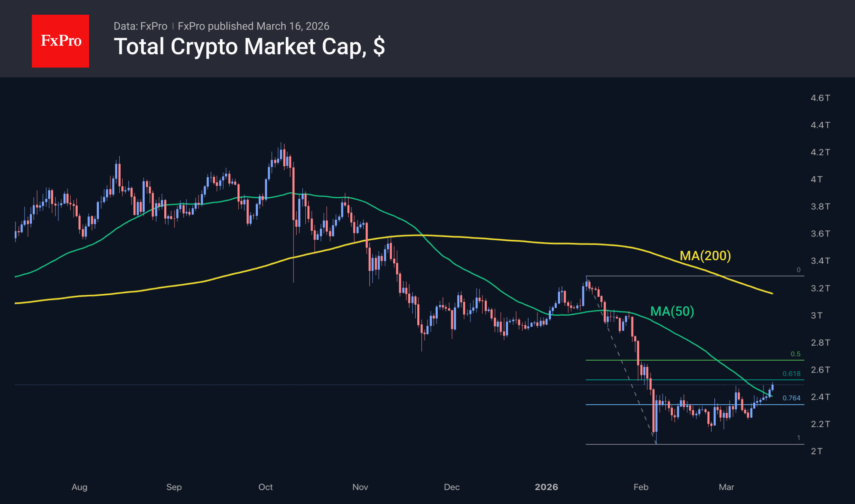
Task: Click the 4.6T price axis label
Action: (x=820, y=98)
